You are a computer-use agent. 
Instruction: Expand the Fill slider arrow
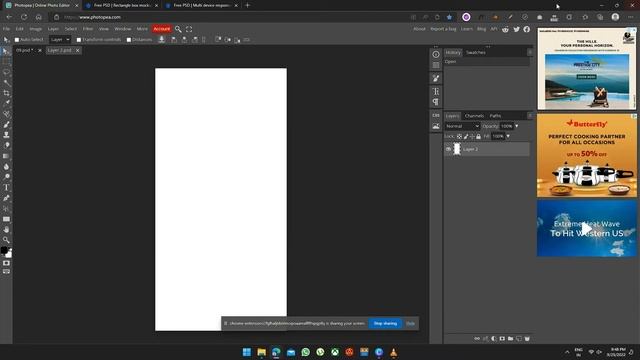click(x=508, y=136)
